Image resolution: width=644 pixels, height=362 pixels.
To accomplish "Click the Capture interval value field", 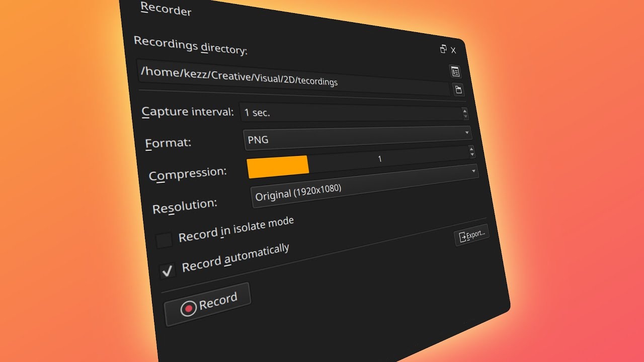I will [351, 113].
